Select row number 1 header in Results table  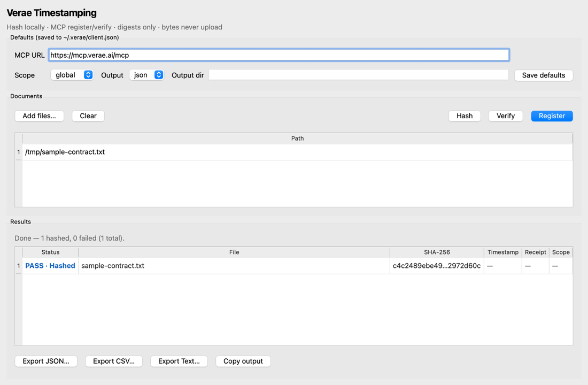(18, 266)
